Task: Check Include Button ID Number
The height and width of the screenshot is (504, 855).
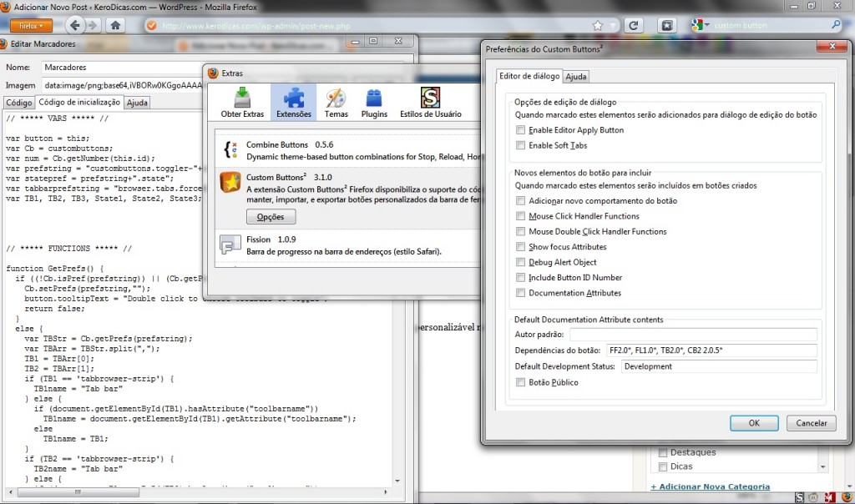Action: coord(521,277)
